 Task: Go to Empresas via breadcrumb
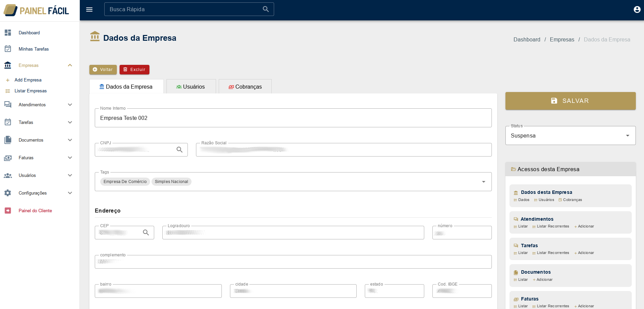(x=562, y=39)
